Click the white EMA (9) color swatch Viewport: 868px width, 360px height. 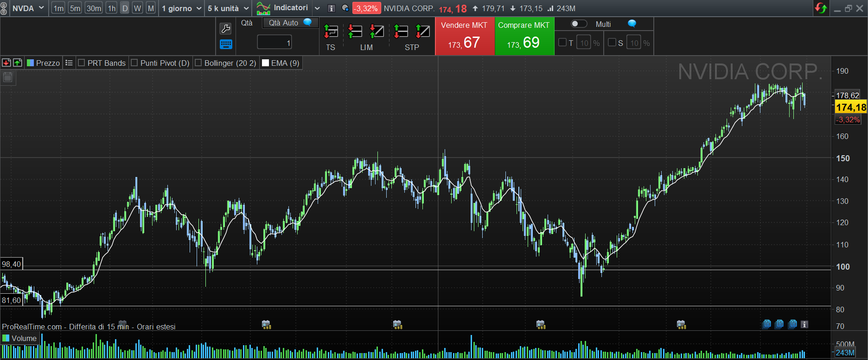(266, 63)
